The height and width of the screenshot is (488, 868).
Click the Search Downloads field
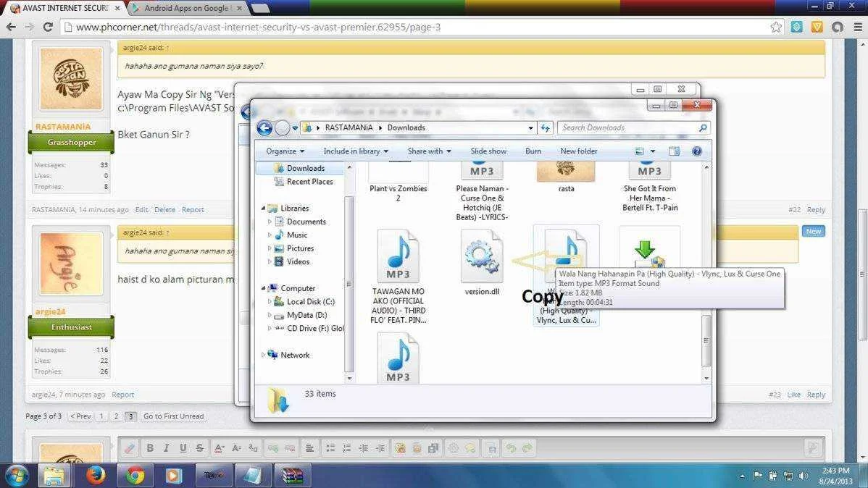pos(633,128)
